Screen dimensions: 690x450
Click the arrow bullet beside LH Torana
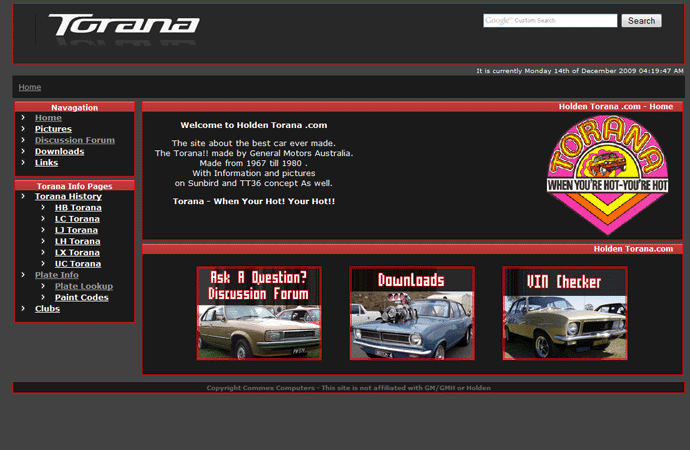tap(43, 241)
